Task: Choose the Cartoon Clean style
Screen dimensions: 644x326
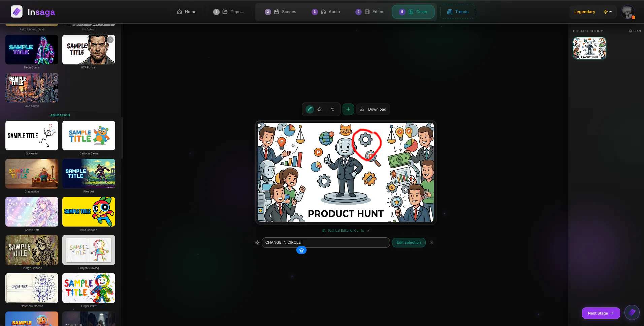Action: click(x=89, y=136)
